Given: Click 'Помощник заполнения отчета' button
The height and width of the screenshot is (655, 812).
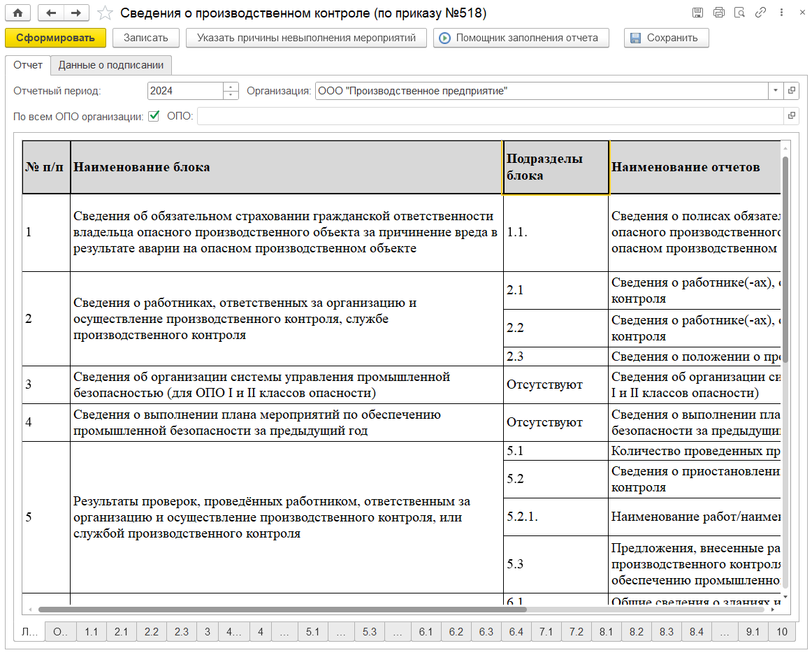Looking at the screenshot, I should 521,38.
